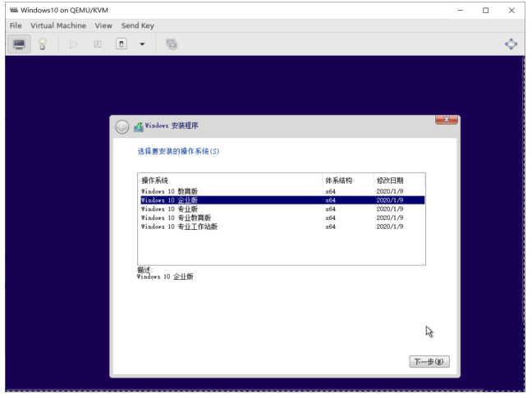Go back using the installer back arrow
This screenshot has height=398, width=532.
pos(122,127)
